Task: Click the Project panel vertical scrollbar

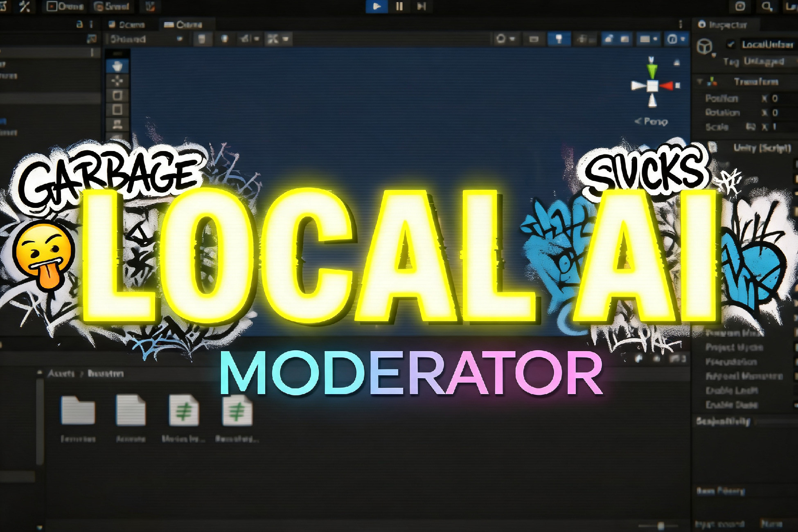Action: tap(40, 422)
